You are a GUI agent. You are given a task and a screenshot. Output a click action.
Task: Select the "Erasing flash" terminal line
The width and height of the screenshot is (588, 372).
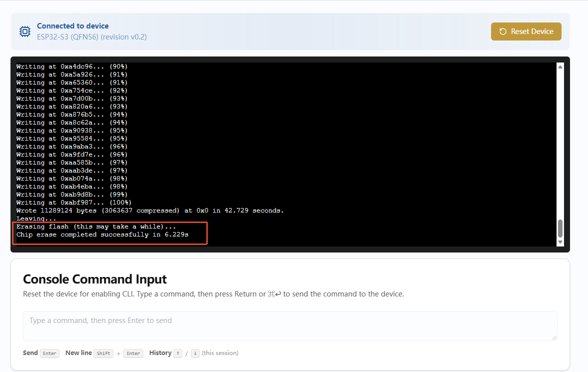[96, 226]
